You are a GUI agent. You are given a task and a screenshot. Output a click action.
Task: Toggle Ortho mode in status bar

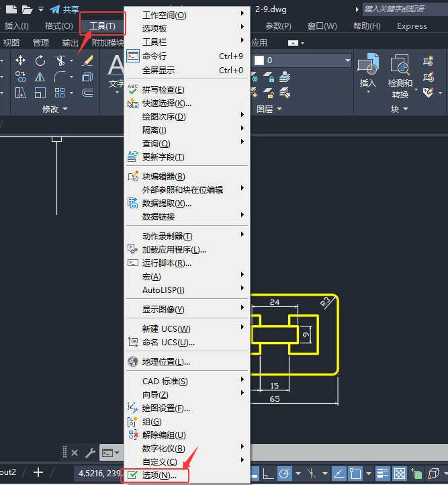pos(268,473)
